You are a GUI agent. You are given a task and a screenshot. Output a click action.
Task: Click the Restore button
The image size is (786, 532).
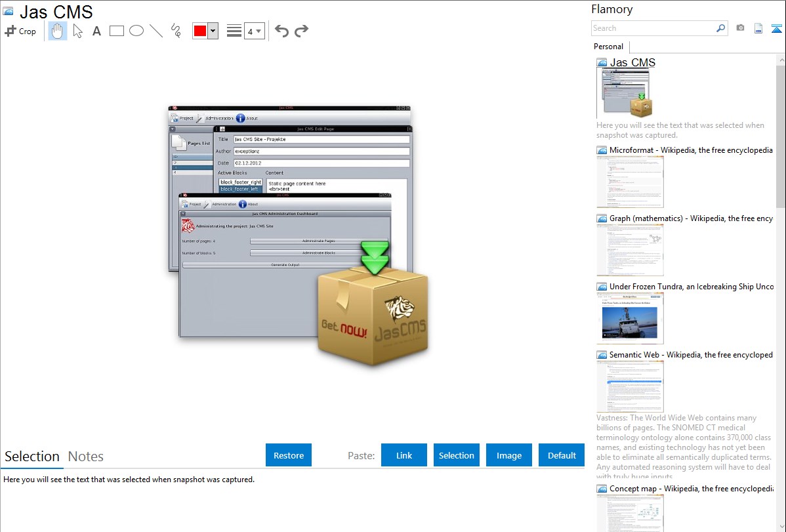click(289, 455)
